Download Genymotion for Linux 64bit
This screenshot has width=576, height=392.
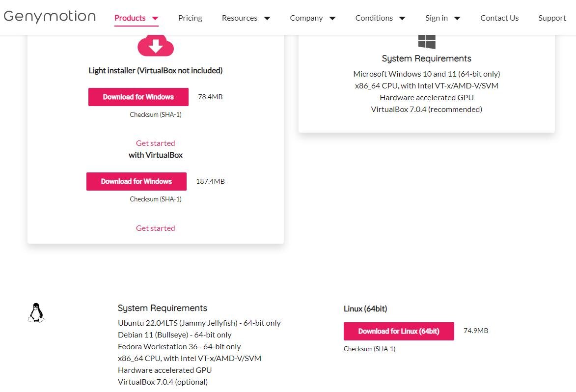coord(399,331)
